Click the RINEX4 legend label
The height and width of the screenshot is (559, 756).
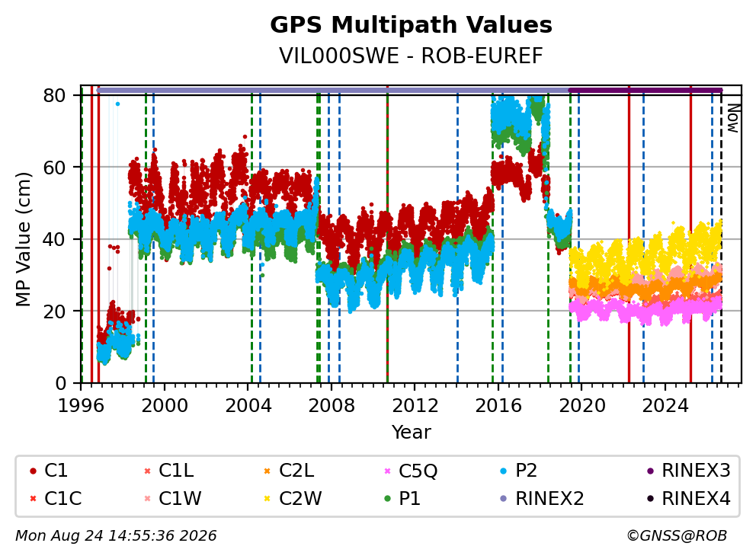[x=697, y=499]
